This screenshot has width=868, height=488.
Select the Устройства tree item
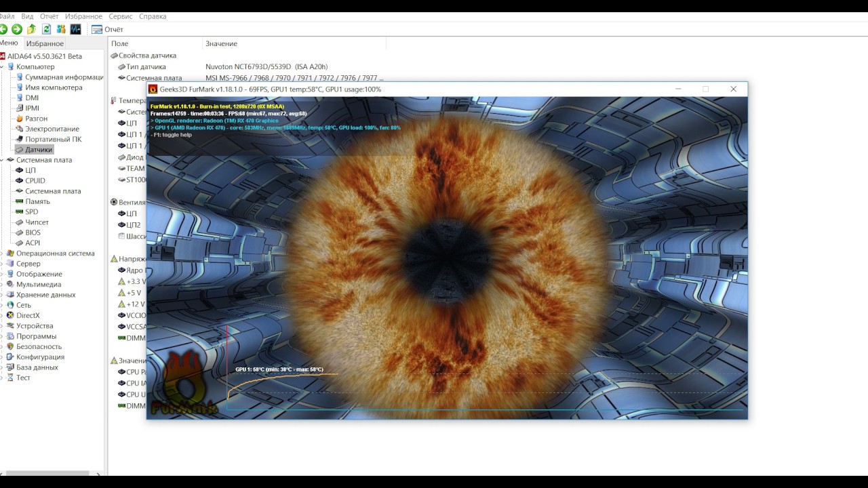35,326
